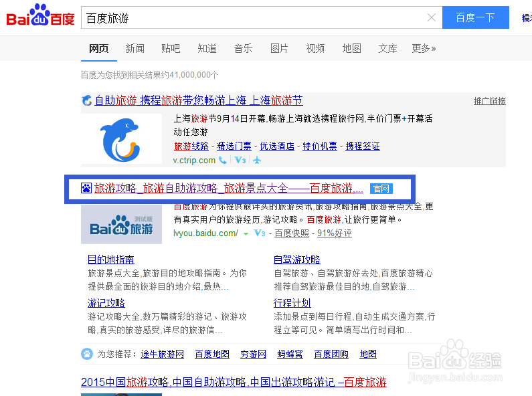
Task: Open the 携程签证 sub-link
Action: [363, 146]
